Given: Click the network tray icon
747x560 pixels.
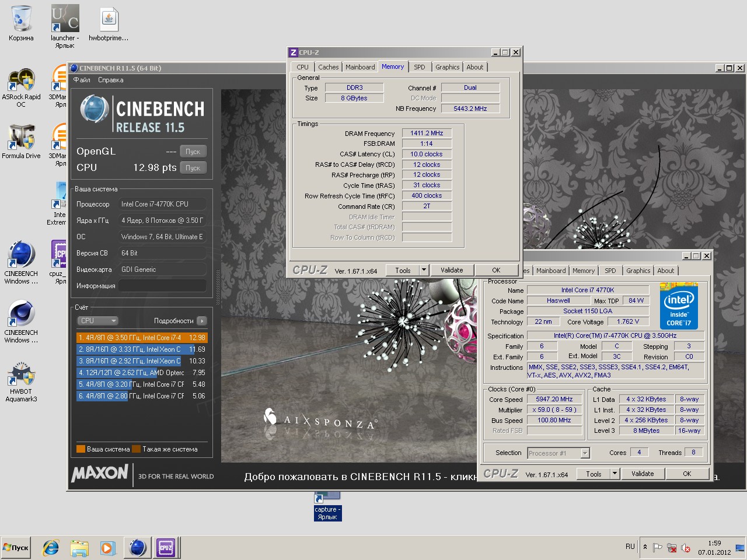Looking at the screenshot, I should (672, 548).
